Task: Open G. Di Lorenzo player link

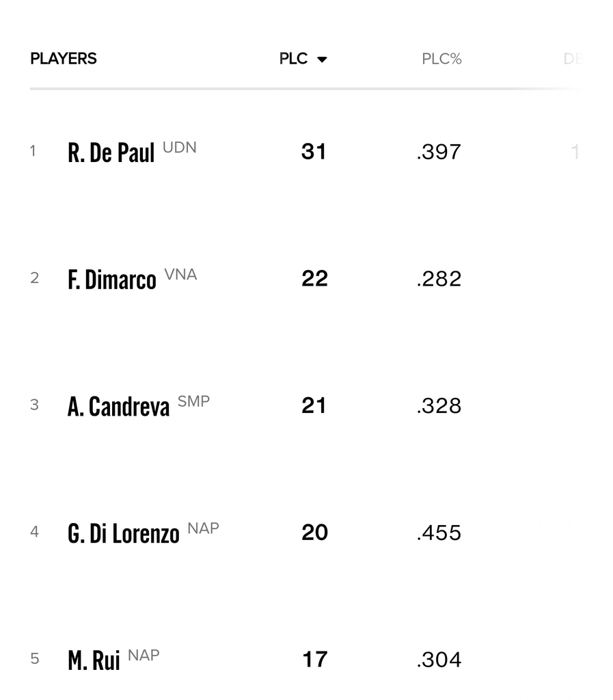Action: (x=124, y=534)
